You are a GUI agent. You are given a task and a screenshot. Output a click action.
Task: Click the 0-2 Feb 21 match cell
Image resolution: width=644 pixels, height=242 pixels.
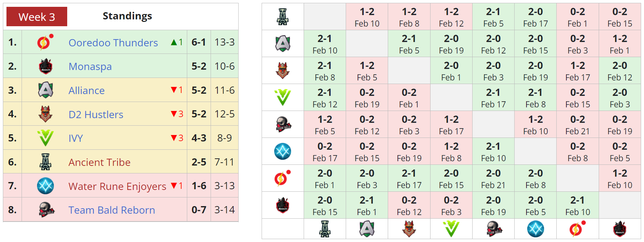click(x=577, y=125)
